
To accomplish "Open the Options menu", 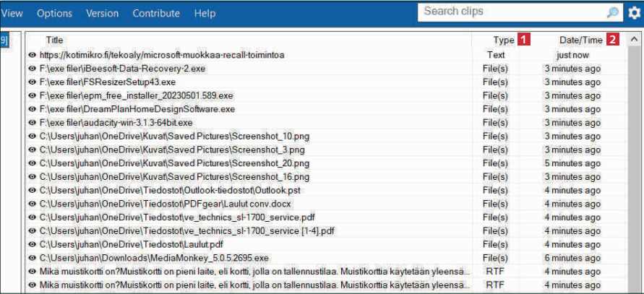I will (54, 13).
